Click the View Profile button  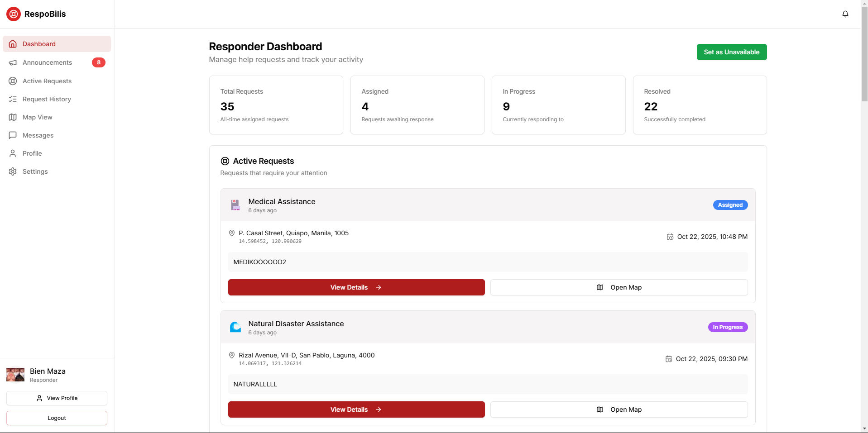click(x=57, y=398)
